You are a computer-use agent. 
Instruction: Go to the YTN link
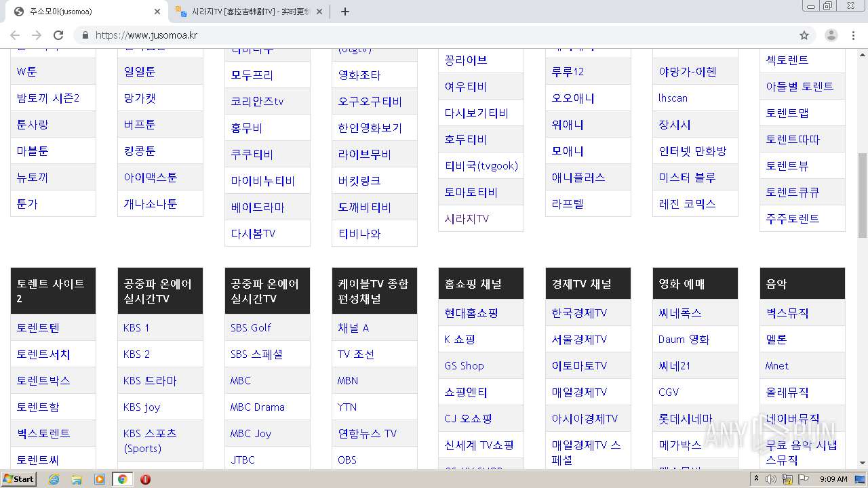point(347,407)
